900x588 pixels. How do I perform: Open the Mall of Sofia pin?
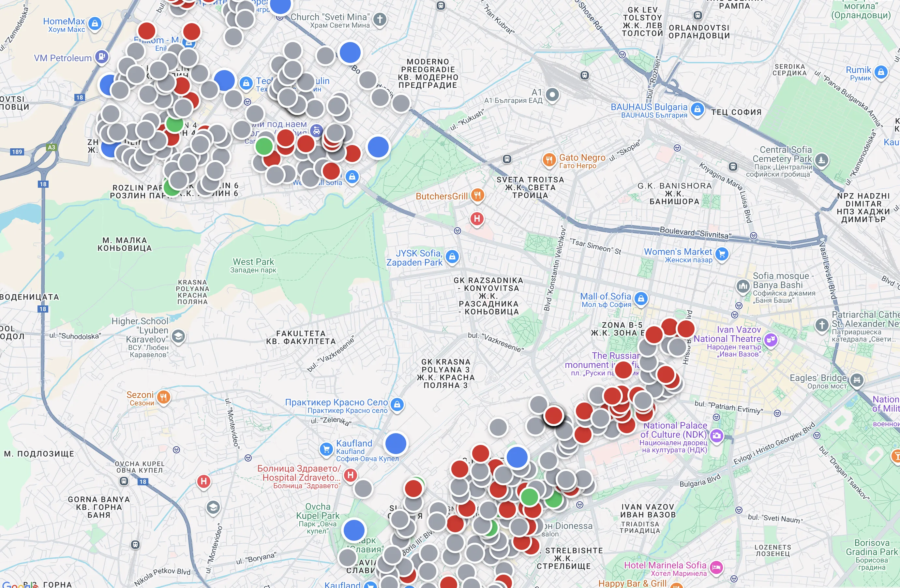641,299
